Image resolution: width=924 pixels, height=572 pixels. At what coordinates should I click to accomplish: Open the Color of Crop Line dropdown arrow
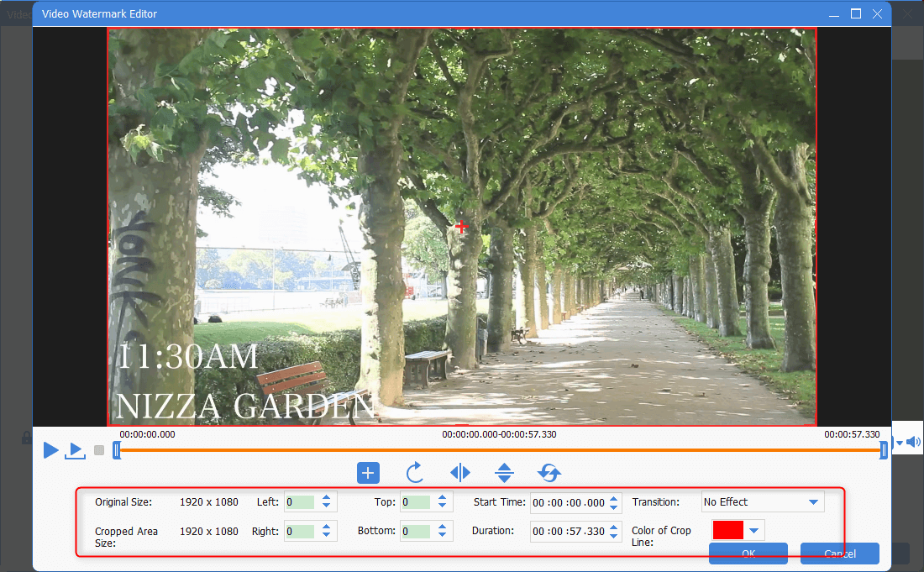[x=754, y=530]
